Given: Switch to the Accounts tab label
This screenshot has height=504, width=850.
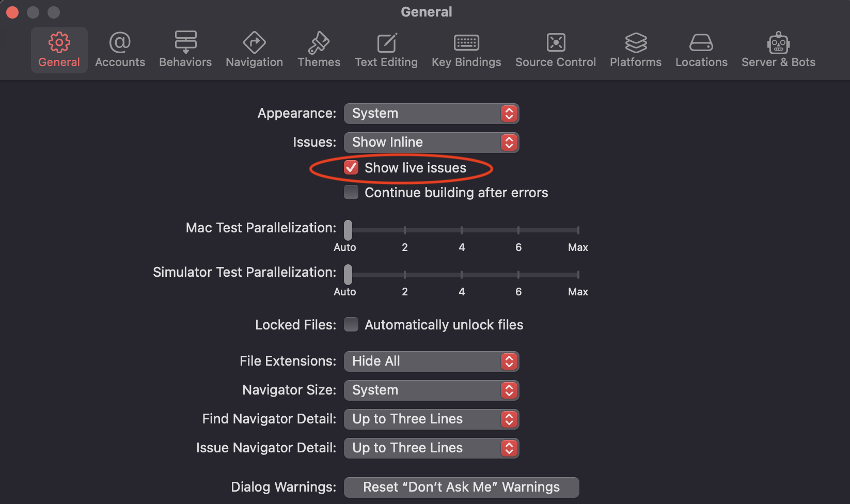Looking at the screenshot, I should (x=120, y=62).
